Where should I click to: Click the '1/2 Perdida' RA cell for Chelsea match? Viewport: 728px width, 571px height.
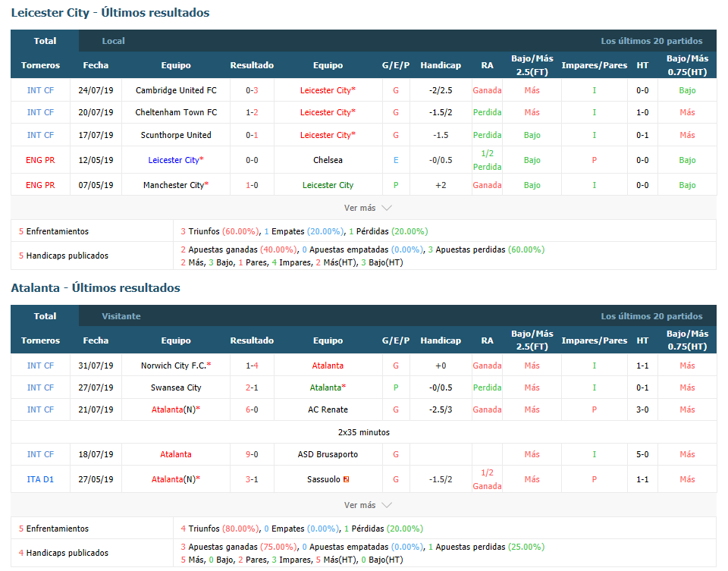click(487, 160)
